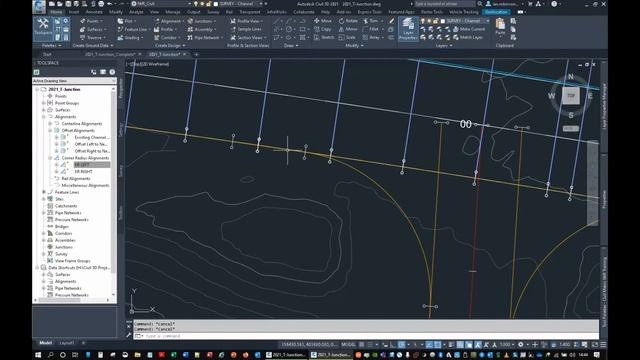Expand the Surfaces tree node
This screenshot has width=640, height=360.
coord(44,110)
